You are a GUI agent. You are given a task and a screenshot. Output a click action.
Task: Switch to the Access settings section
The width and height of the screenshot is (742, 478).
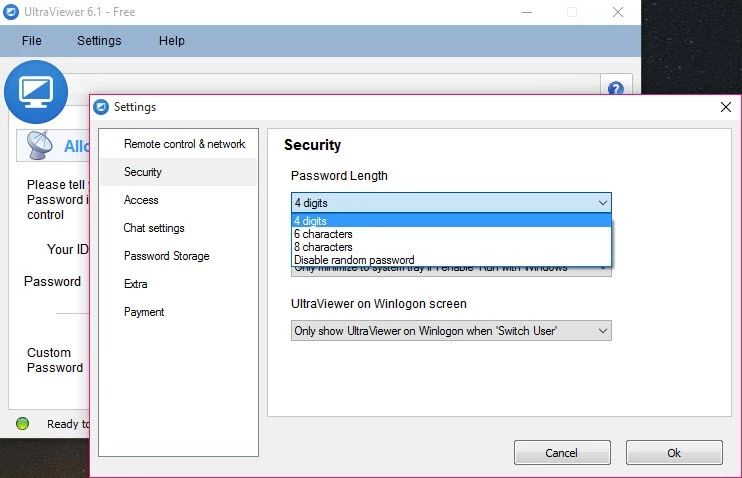(141, 200)
